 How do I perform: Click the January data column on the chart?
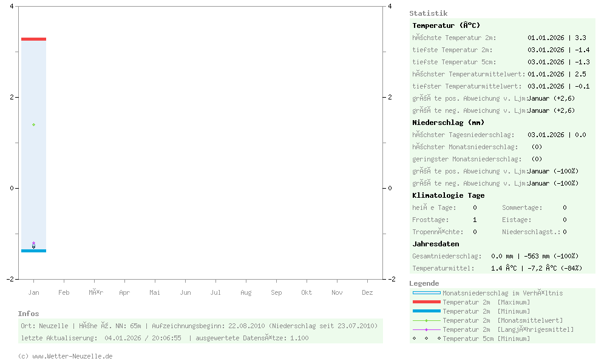point(33,146)
